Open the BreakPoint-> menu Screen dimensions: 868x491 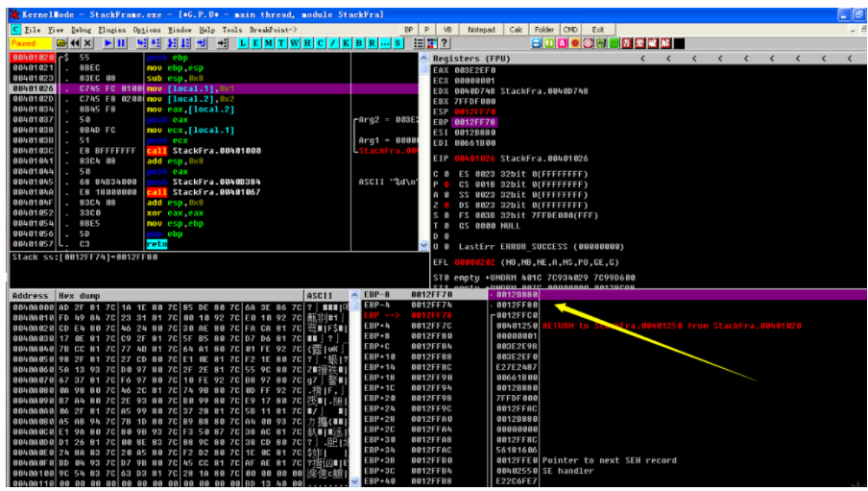coord(273,30)
